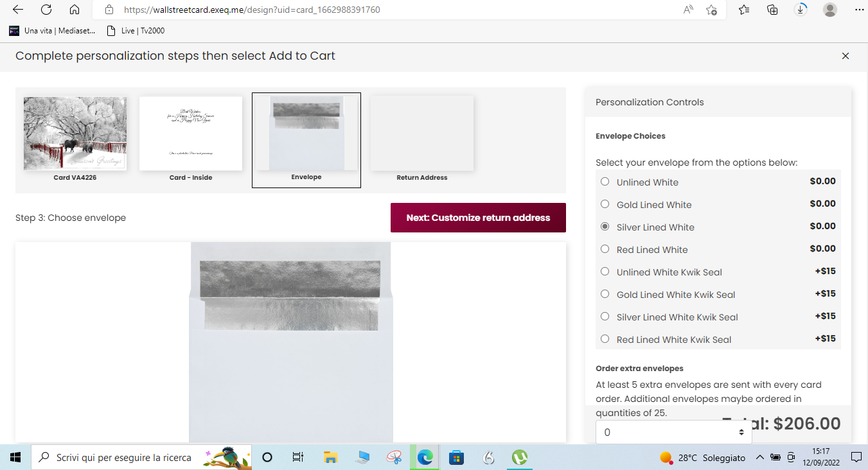
Task: Open the browser profile avatar
Action: 829,10
